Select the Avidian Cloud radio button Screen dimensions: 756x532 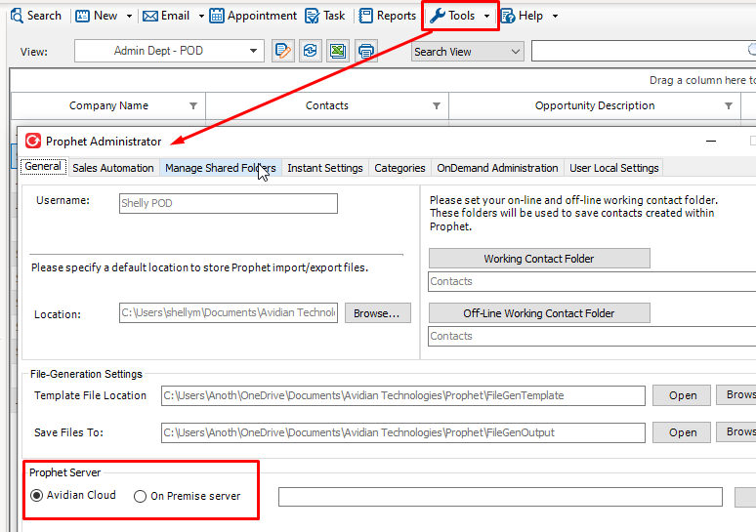click(37, 495)
